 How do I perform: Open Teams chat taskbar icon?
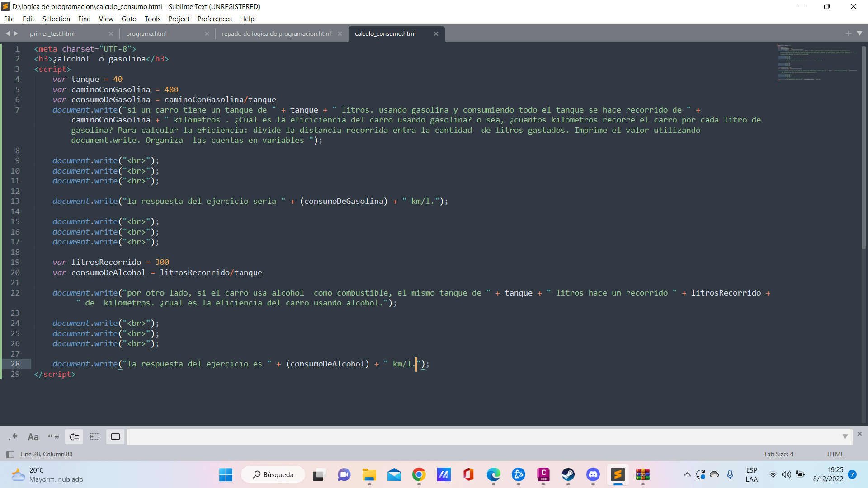(x=344, y=474)
